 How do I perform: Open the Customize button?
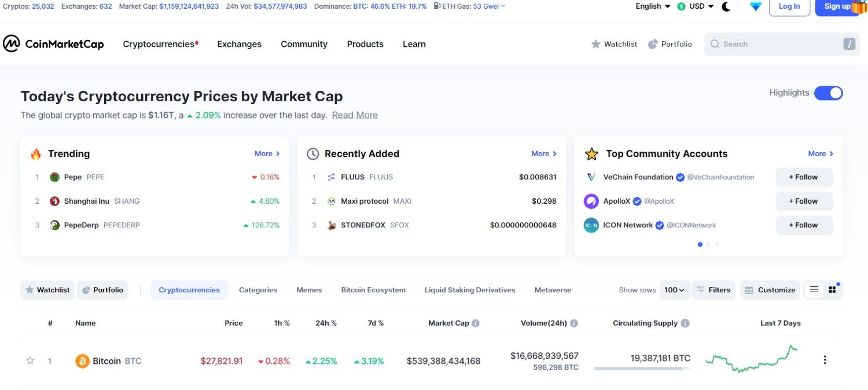click(x=770, y=290)
